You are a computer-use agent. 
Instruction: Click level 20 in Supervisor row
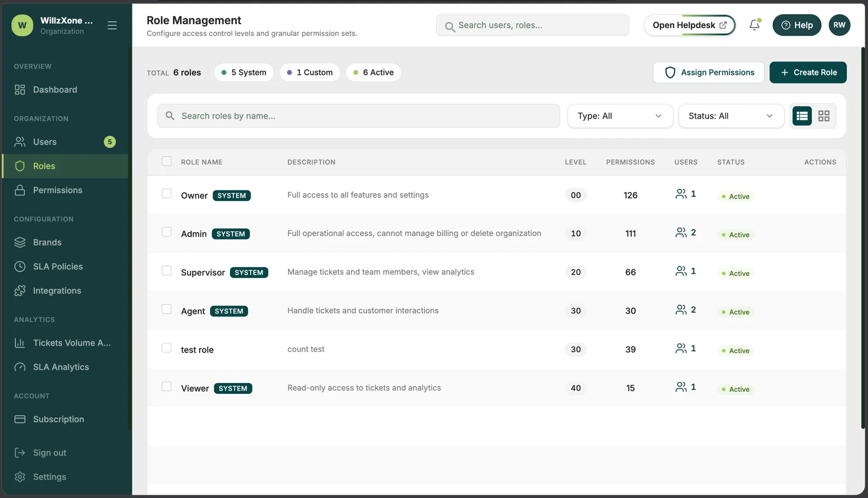tap(576, 272)
